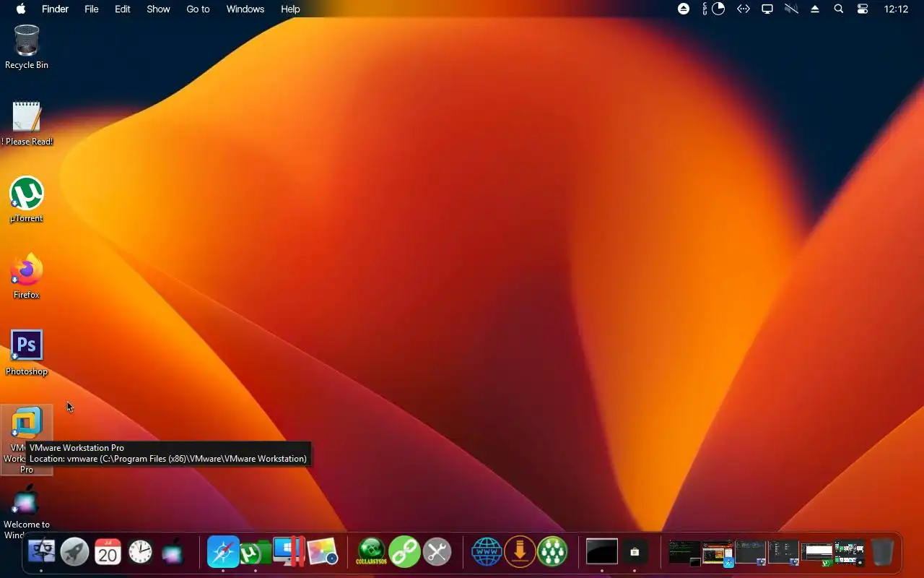Select the µTorrent desktop shortcut
Image resolution: width=924 pixels, height=578 pixels.
tap(27, 200)
